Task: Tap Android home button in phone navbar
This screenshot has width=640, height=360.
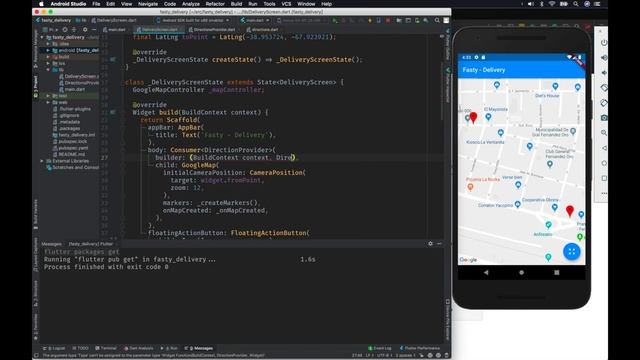Action: (521, 272)
